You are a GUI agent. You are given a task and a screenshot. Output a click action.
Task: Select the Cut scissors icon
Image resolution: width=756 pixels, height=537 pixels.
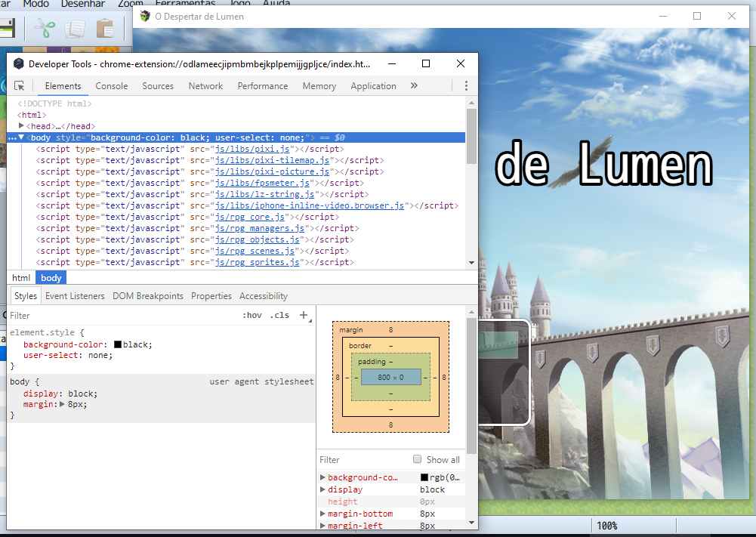[45, 29]
